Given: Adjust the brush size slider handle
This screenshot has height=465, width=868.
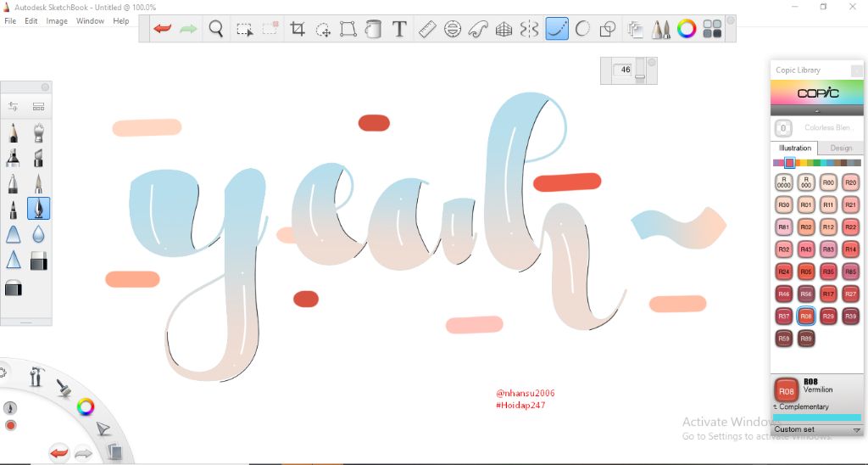Looking at the screenshot, I should tap(640, 76).
